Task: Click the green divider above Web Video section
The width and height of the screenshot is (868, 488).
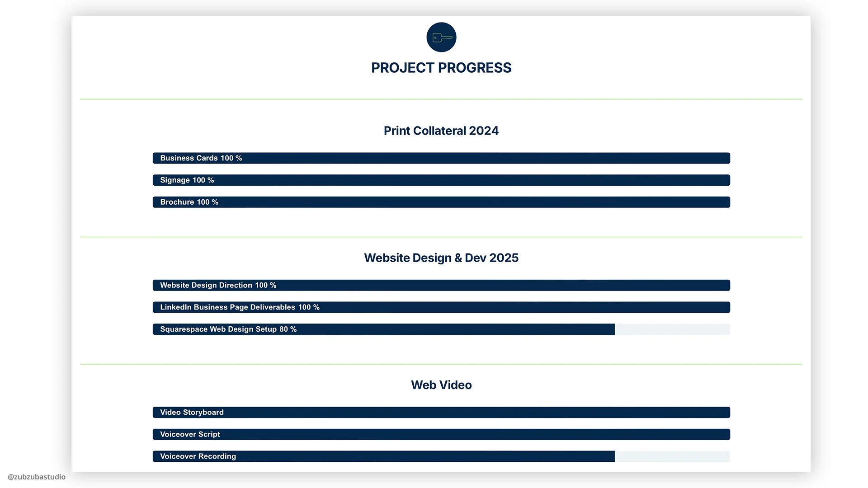Action: click(441, 364)
